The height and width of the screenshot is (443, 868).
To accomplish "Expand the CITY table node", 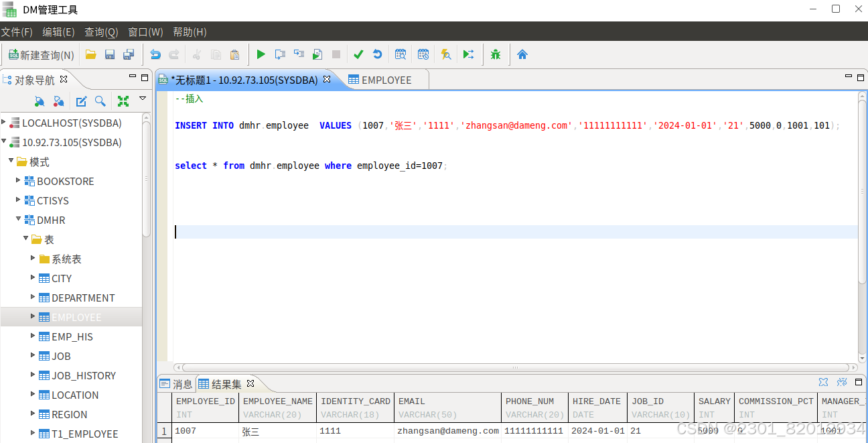I will tap(33, 277).
